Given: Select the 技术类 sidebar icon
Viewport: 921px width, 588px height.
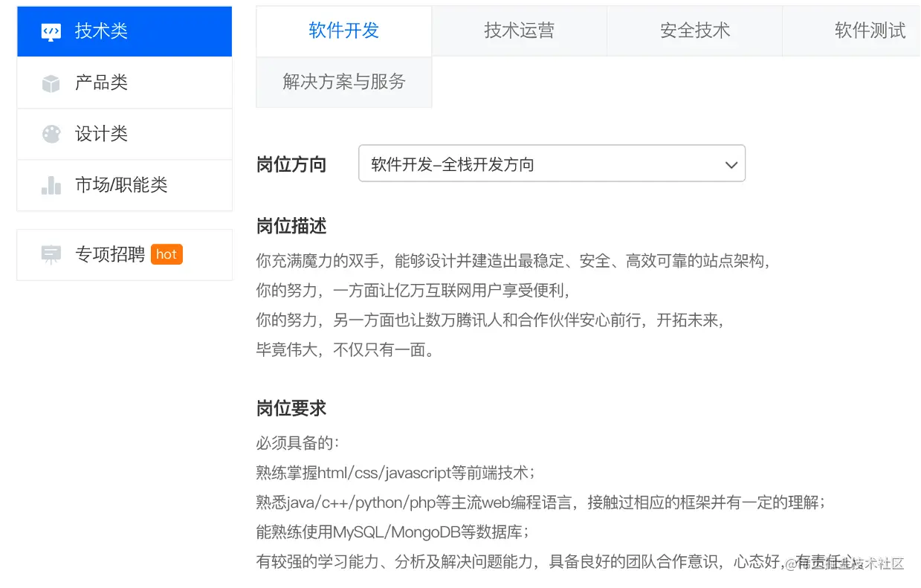Looking at the screenshot, I should [x=50, y=31].
